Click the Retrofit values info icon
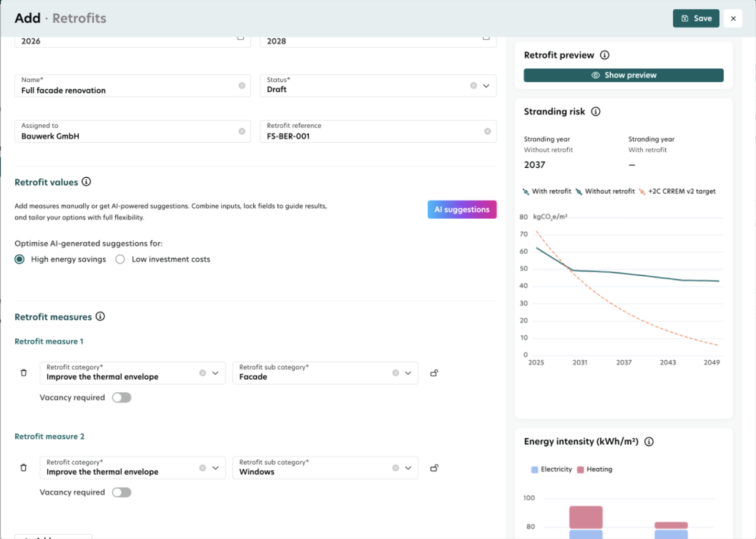The height and width of the screenshot is (539, 756). click(x=86, y=182)
